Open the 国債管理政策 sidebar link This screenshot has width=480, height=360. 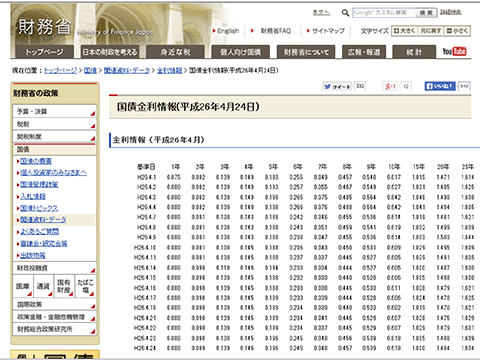point(39,185)
